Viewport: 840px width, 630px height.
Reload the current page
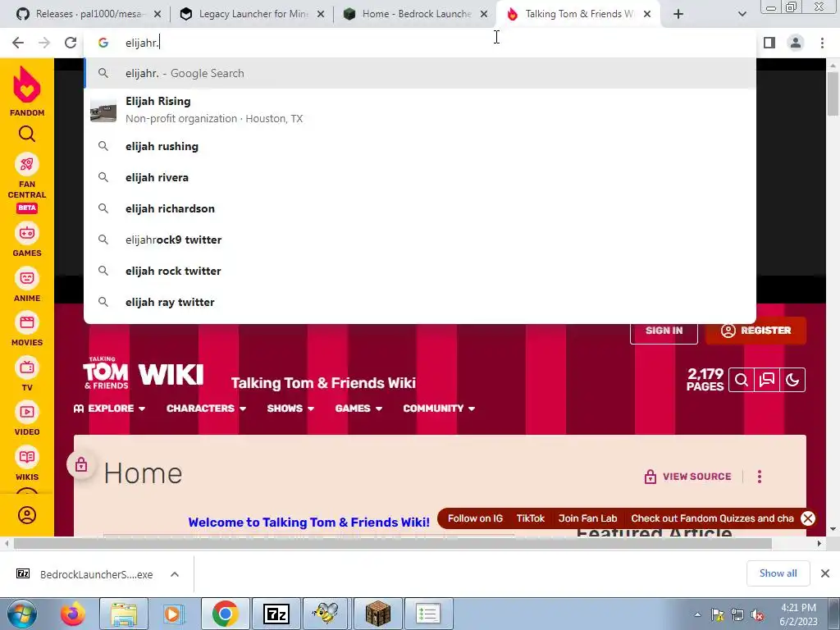71,43
